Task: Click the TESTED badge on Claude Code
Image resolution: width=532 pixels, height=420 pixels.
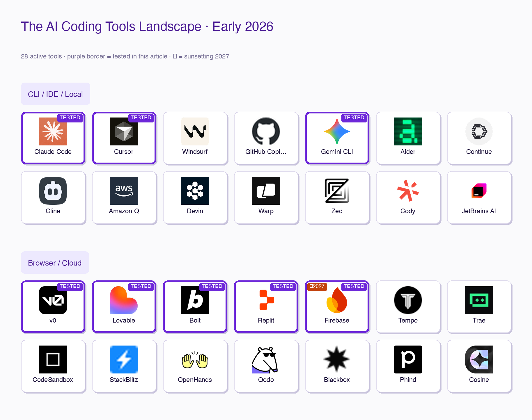Action: [70, 118]
